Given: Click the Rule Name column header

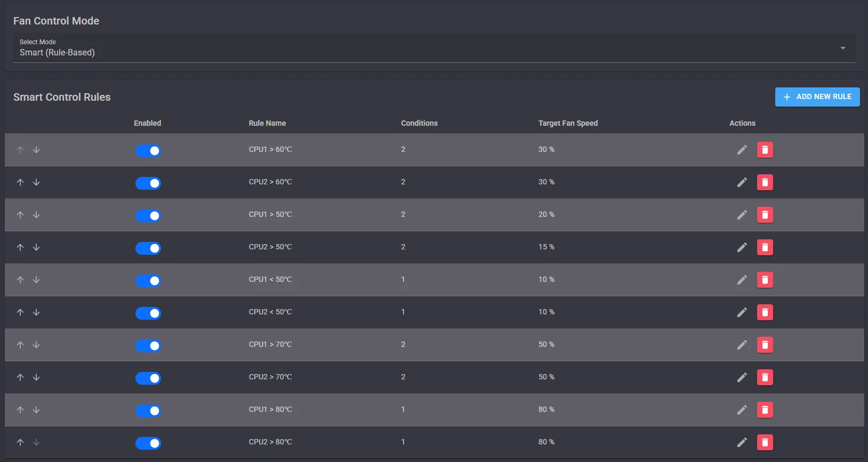Looking at the screenshot, I should coord(267,123).
